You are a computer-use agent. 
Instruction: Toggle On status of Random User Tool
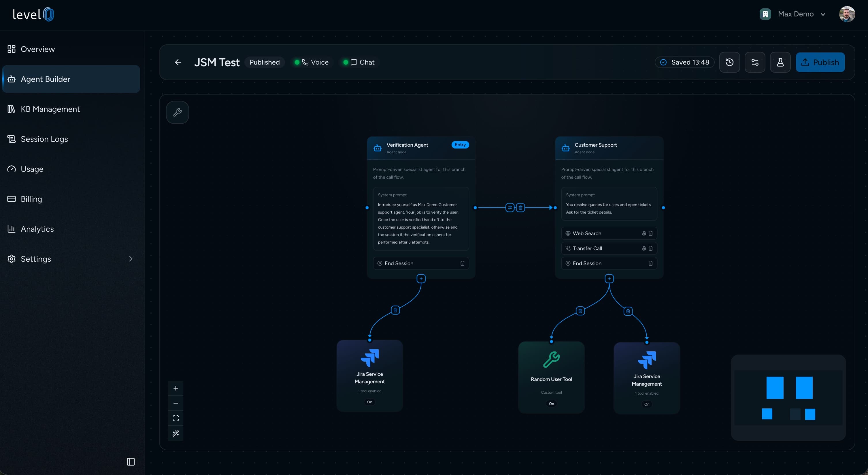(551, 404)
